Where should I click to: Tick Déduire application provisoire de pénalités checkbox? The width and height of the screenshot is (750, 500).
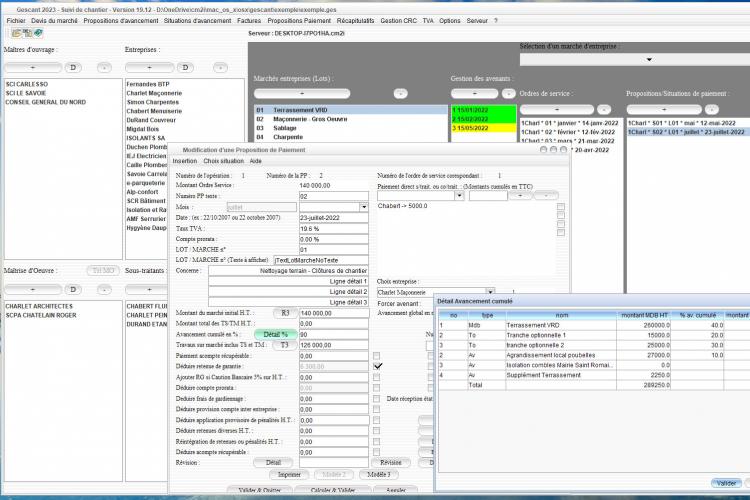click(376, 420)
